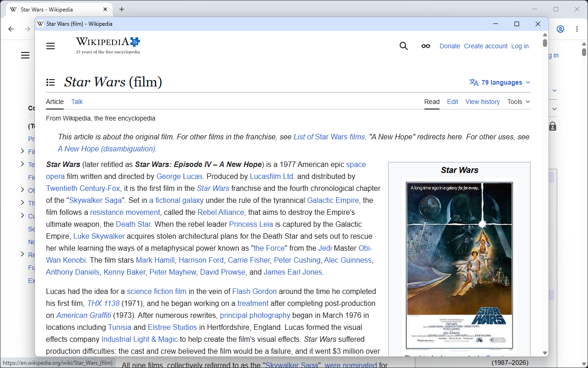This screenshot has height=368, width=588.
Task: Open the Galactic Empire link
Action: tap(333, 200)
